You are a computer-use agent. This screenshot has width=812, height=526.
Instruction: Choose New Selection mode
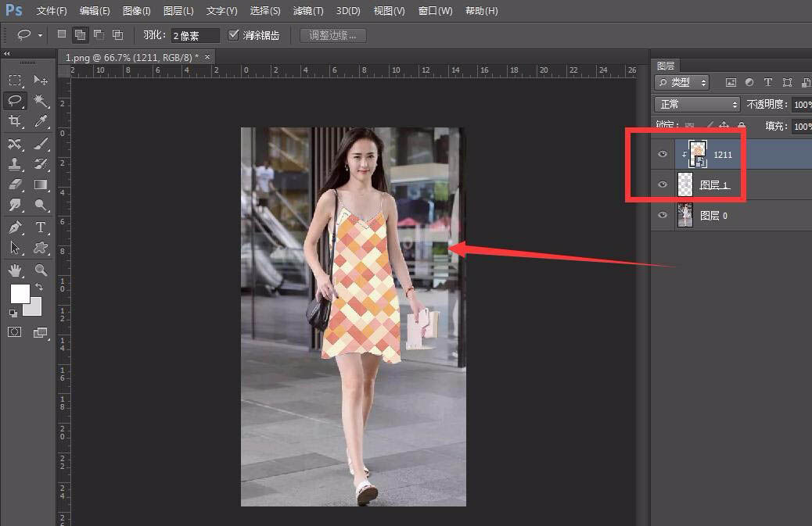pos(62,34)
